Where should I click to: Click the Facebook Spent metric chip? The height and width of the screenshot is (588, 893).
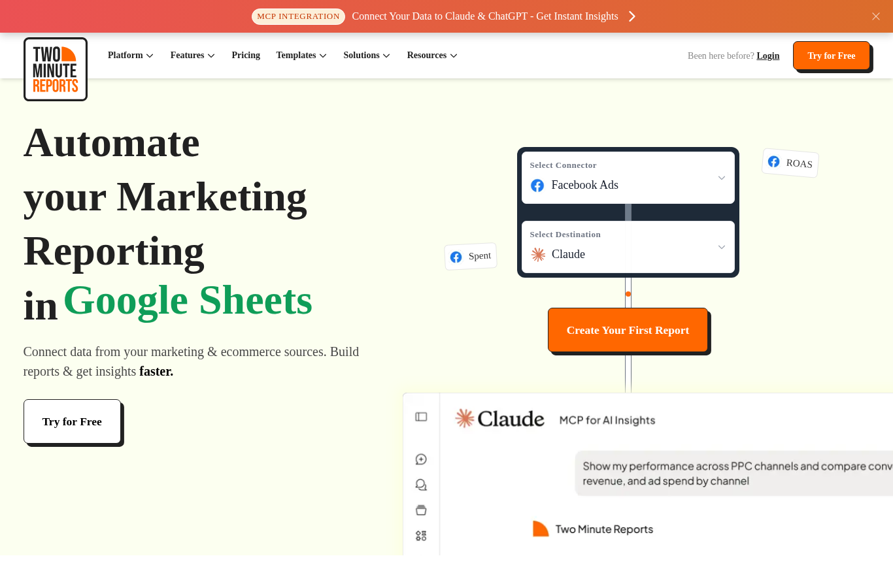coord(471,256)
